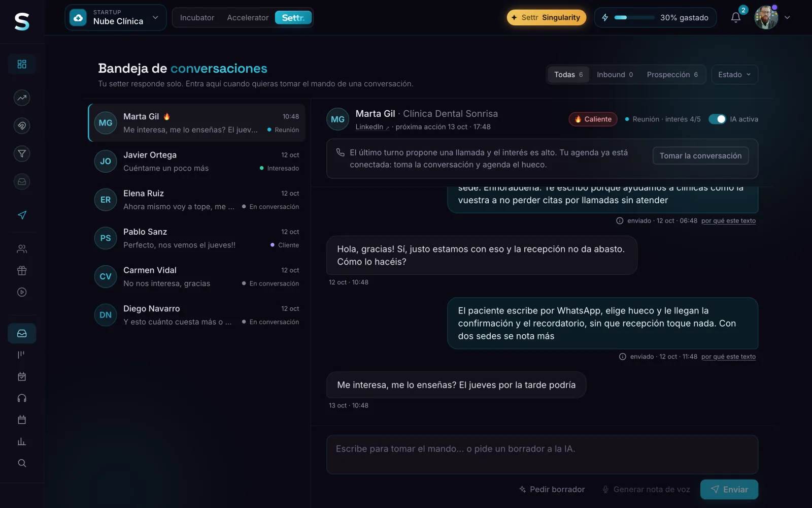Select the Inbound 0 filter tab
The image size is (812, 508).
615,75
